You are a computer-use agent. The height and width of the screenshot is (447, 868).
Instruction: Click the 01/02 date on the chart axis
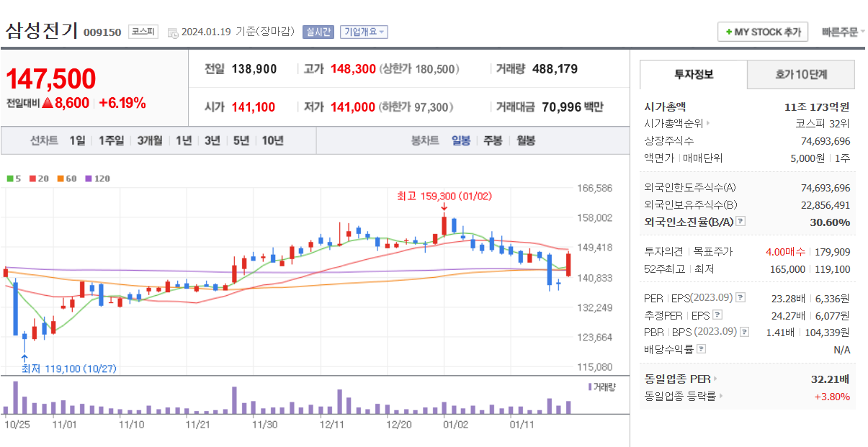455,425
